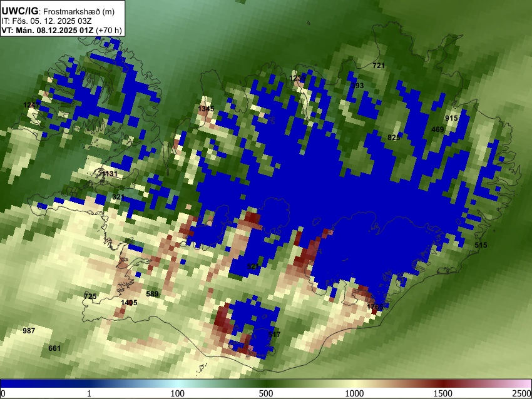Click the '469' freezing level value

coord(437,129)
